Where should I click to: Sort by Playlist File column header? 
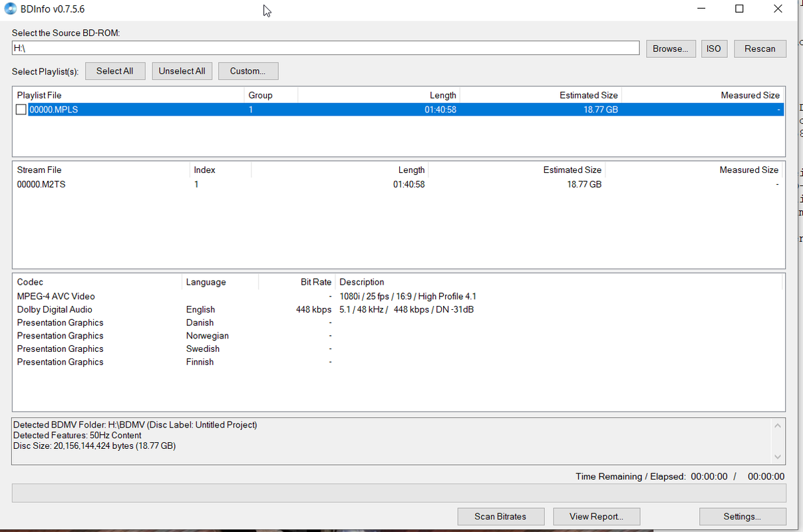coord(128,95)
